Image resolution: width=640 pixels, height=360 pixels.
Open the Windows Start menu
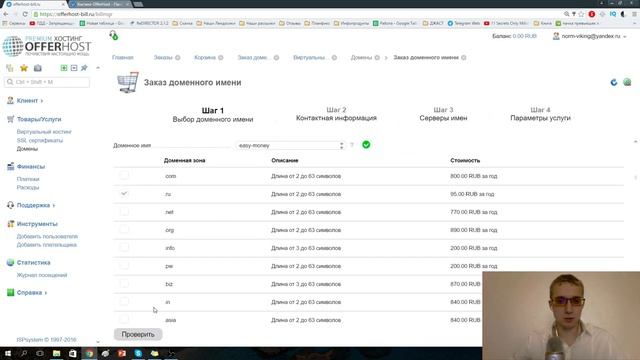[7, 353]
